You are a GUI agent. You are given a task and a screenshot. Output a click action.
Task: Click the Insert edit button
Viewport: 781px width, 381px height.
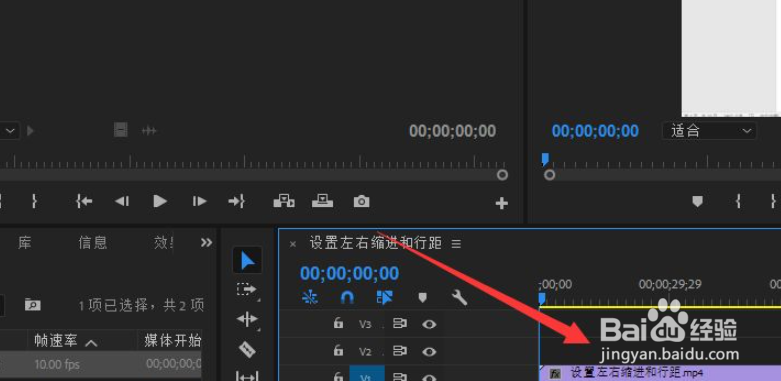click(x=284, y=201)
